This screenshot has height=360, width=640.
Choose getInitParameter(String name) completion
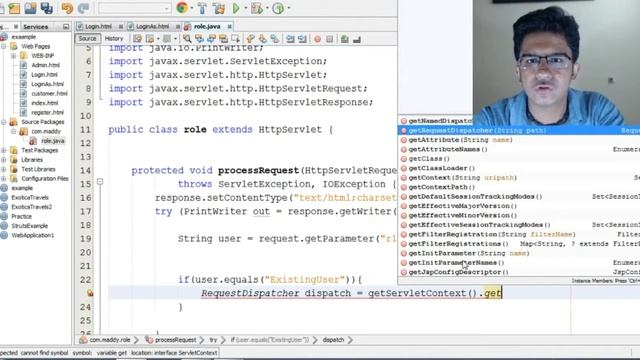[x=519, y=253]
